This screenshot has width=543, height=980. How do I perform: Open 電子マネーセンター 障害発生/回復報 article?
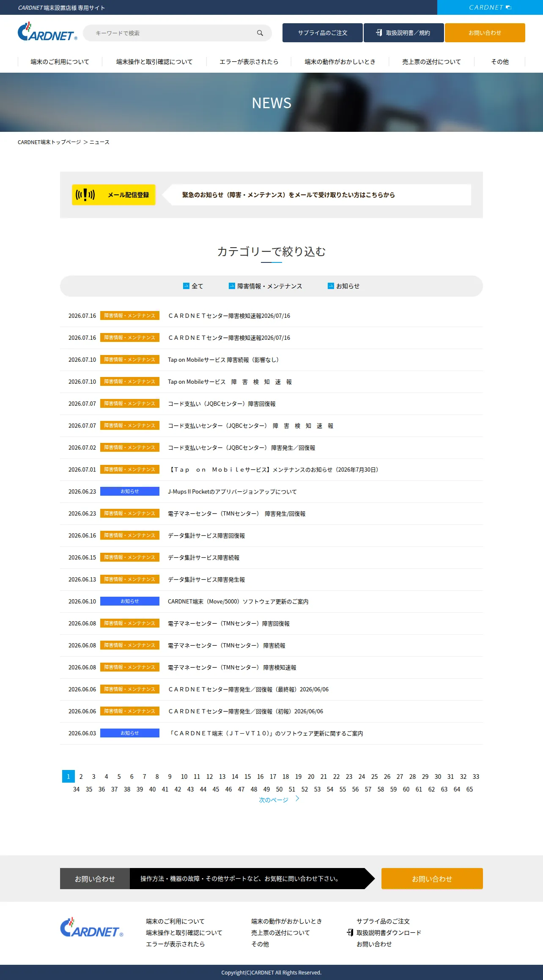237,513
